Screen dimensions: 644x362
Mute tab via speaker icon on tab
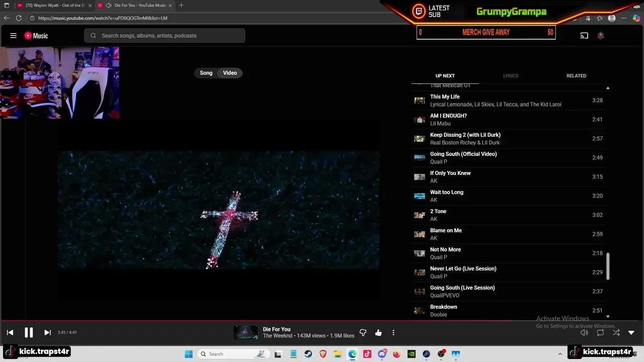pyautogui.click(x=108, y=6)
